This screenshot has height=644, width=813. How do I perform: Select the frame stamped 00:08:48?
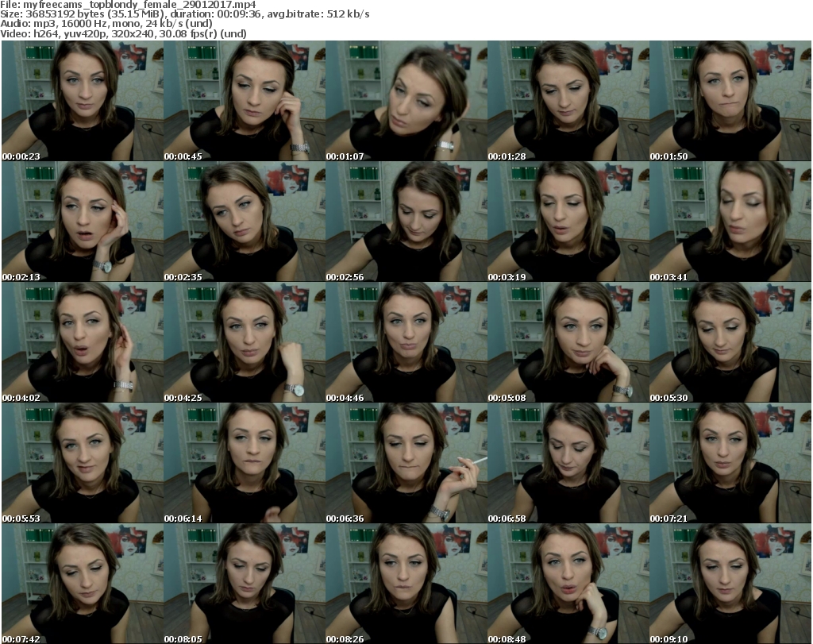tap(568, 584)
